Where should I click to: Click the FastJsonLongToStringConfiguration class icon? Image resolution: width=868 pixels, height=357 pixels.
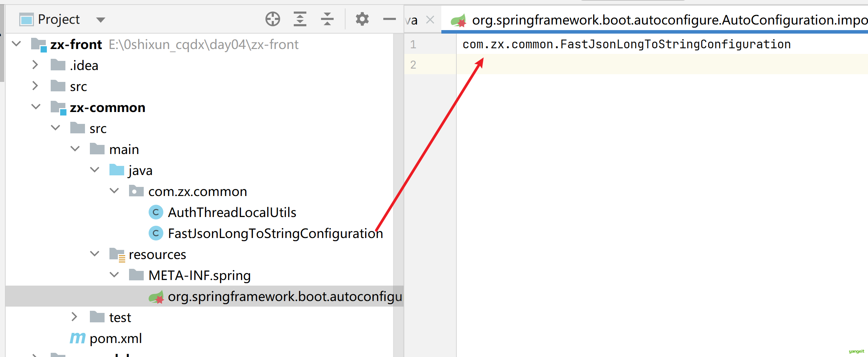pos(156,233)
